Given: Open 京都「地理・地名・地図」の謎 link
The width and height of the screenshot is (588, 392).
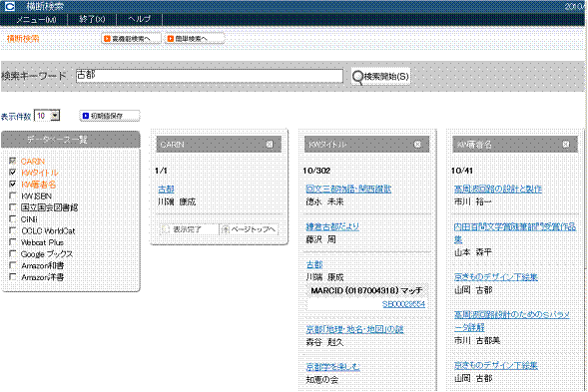Looking at the screenshot, I should click(354, 329).
